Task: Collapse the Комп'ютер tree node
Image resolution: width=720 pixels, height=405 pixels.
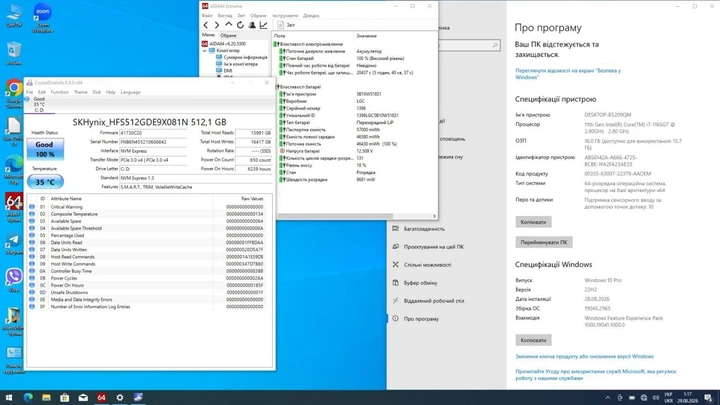Action: click(205, 51)
